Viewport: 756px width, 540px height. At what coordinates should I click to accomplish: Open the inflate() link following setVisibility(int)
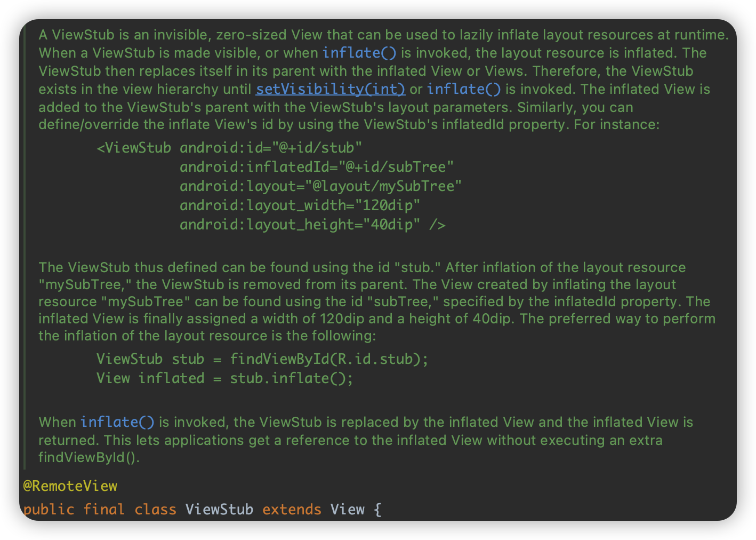464,89
